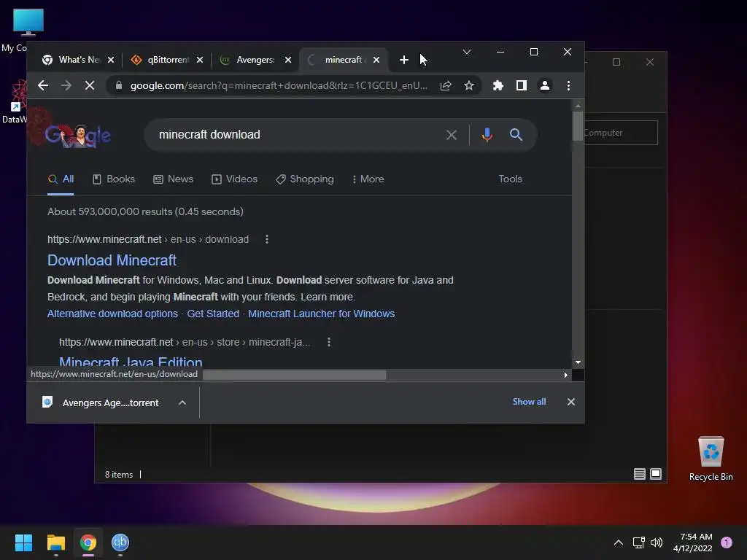747x560 pixels.
Task: Clear the search box with X
Action: click(451, 135)
